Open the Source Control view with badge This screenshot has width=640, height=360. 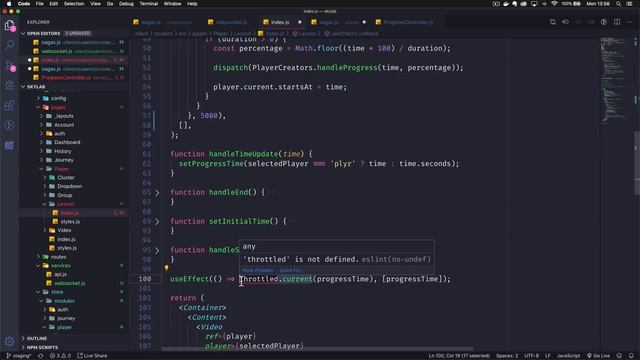point(9,65)
